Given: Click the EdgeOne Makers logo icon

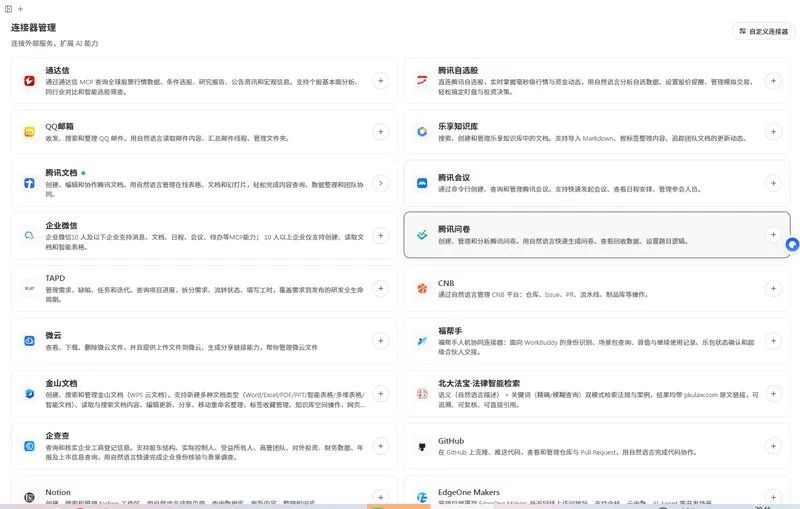Looking at the screenshot, I should point(422,497).
